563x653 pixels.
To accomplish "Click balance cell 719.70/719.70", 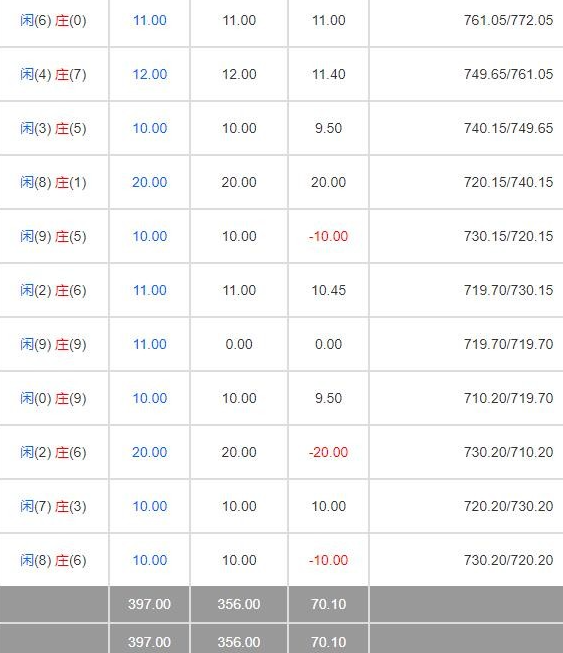I will [x=508, y=344].
